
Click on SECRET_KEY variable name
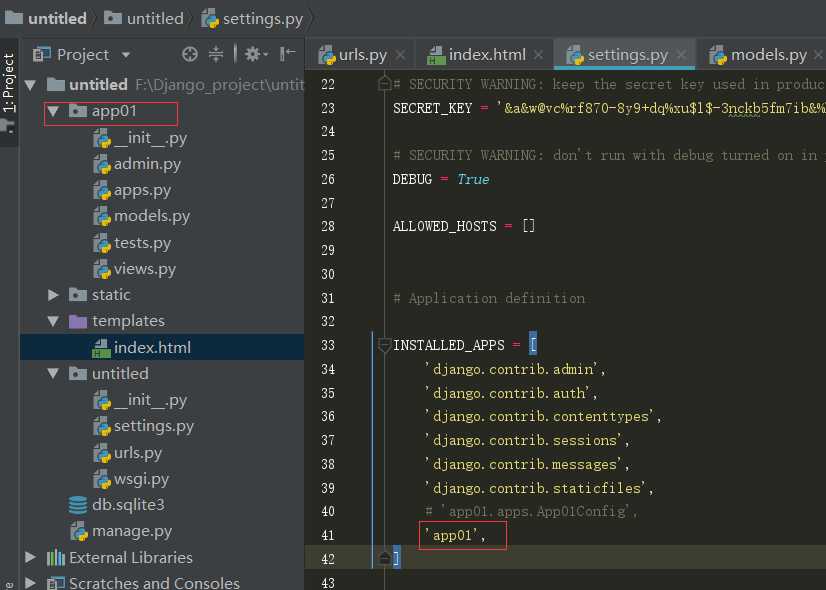[432, 109]
